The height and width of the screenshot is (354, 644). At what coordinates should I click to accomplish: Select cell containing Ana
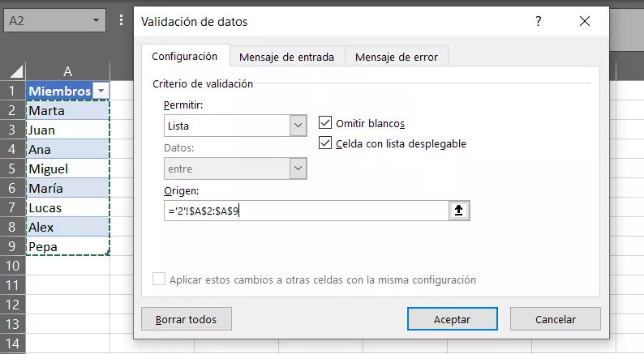tap(68, 149)
